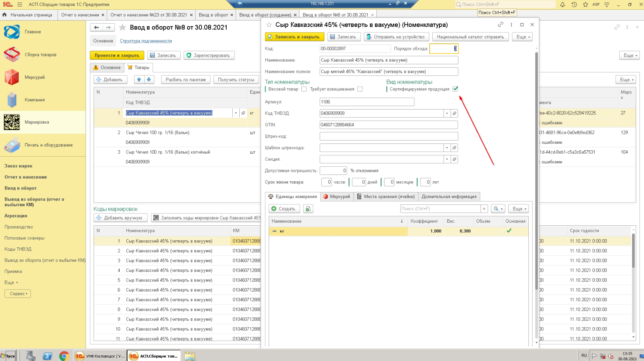Open Заказ марок in sidebar
The image size is (644, 361).
18,166
